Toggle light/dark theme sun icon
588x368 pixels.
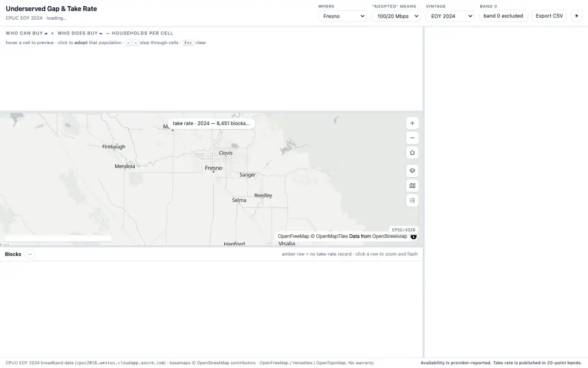click(576, 16)
